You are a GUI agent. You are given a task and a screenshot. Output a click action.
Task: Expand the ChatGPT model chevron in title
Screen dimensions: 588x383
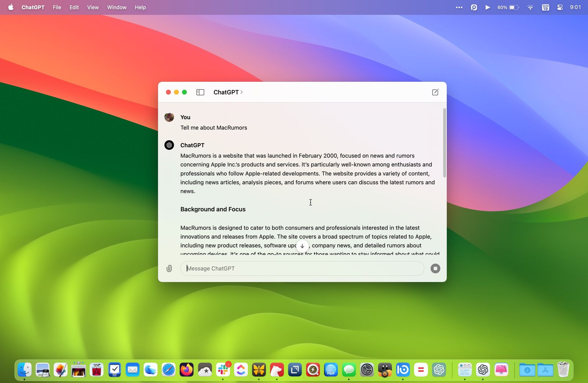(241, 92)
